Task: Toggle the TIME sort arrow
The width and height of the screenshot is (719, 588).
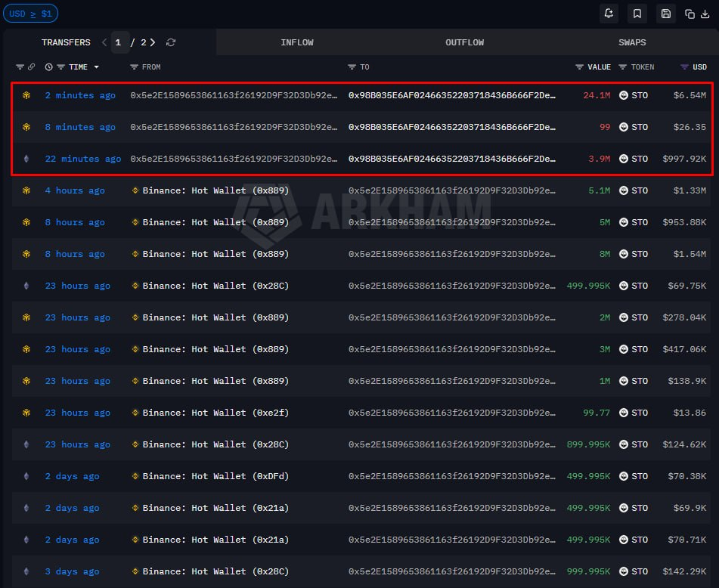Action: [x=96, y=67]
